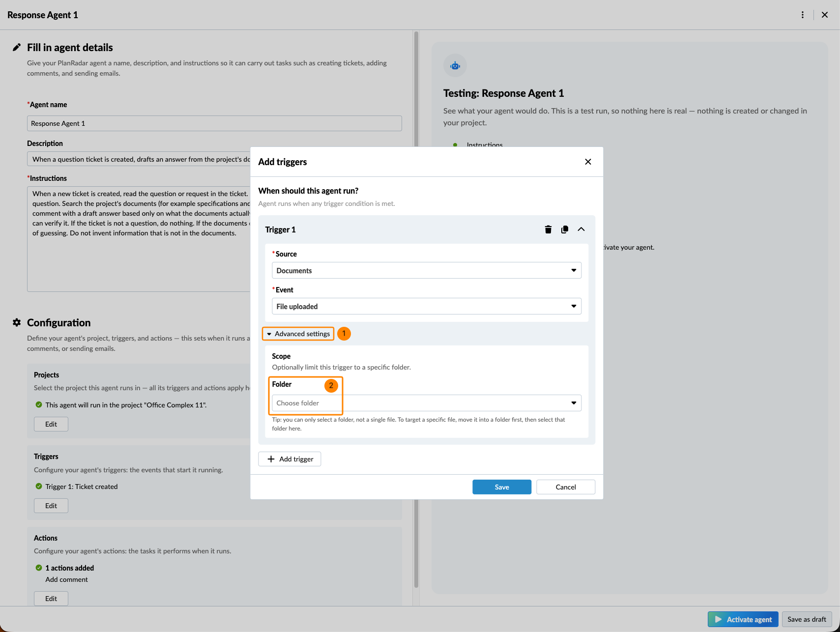Duplicate Trigger 1 with copy icon

[565, 230]
